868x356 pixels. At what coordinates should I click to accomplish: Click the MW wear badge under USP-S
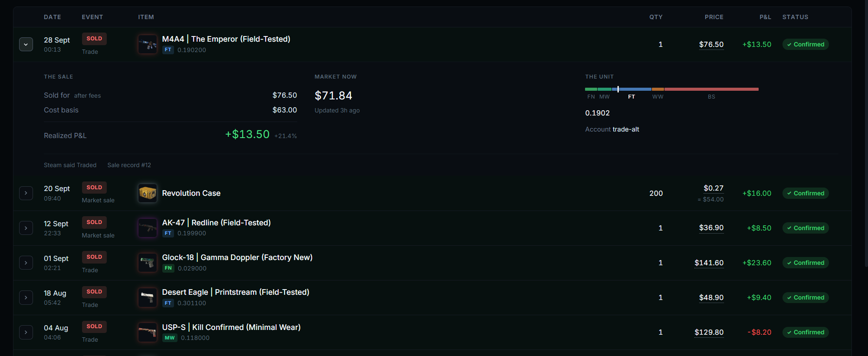point(170,338)
